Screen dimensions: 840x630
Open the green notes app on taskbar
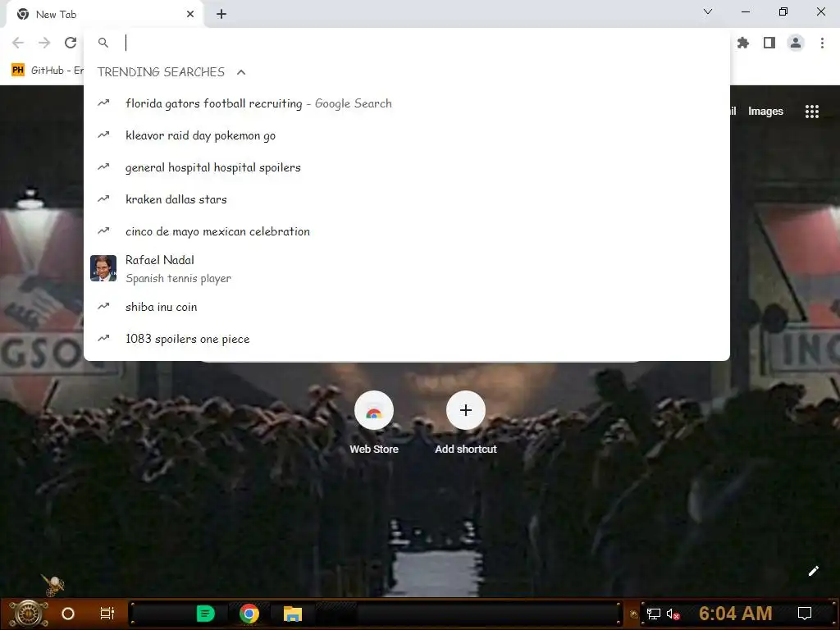click(x=206, y=614)
